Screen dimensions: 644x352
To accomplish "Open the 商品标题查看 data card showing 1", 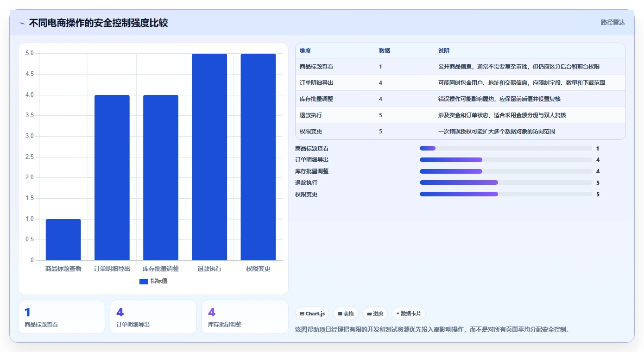I will (x=62, y=317).
